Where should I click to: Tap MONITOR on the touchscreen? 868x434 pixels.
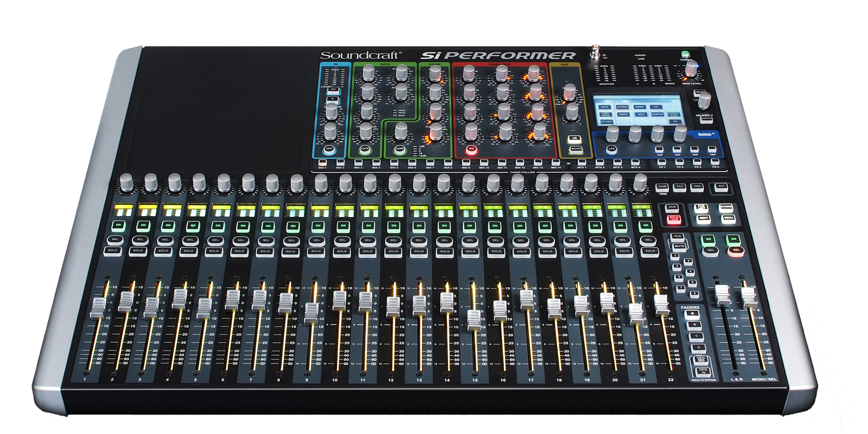(657, 114)
